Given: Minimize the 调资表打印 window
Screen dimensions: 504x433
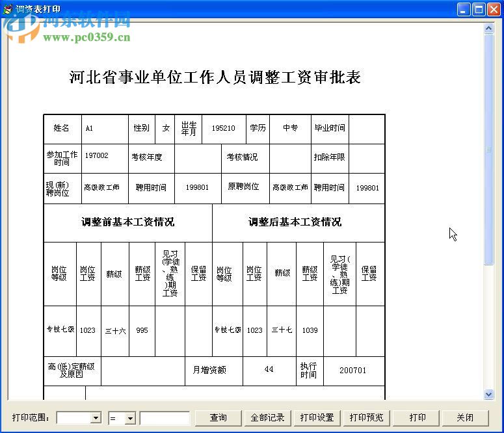Looking at the screenshot, I should point(463,10).
